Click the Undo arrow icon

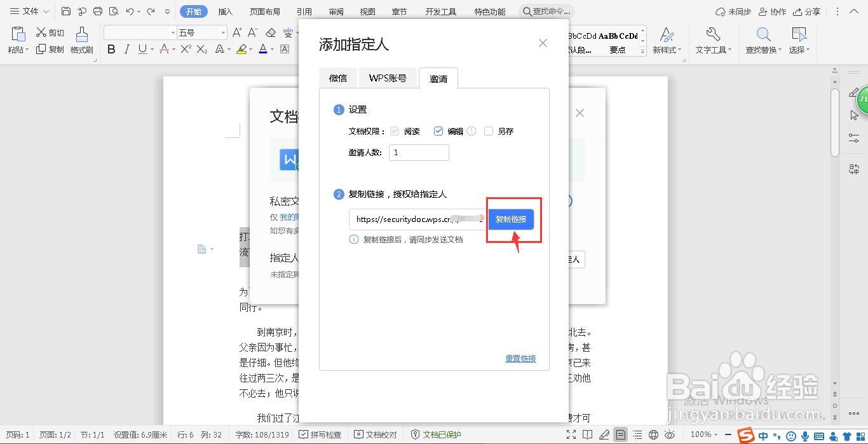coord(130,11)
